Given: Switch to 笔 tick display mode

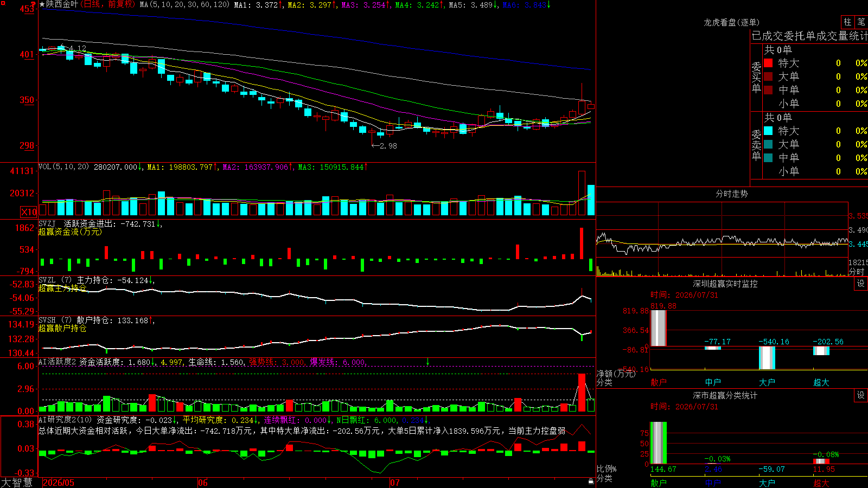Looking at the screenshot, I should 861,22.
